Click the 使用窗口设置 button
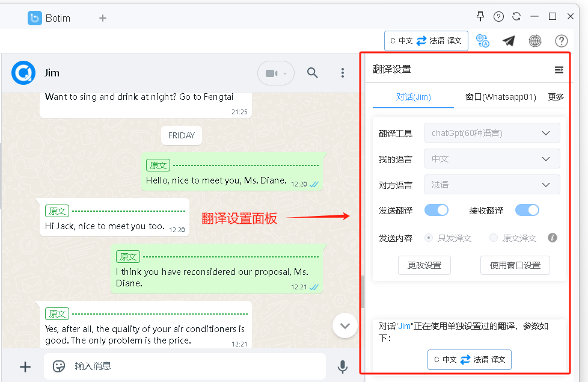This screenshot has height=382, width=588. coord(515,265)
